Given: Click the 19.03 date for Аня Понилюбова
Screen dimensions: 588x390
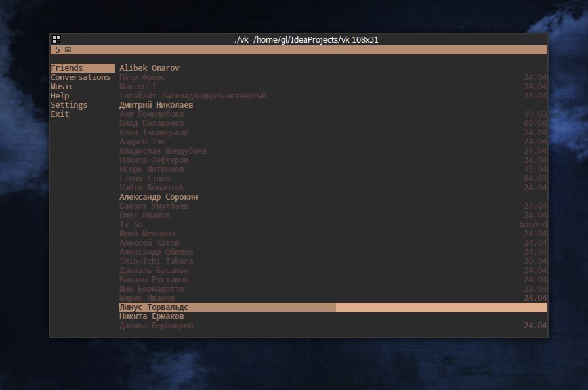Looking at the screenshot, I should [x=535, y=114].
